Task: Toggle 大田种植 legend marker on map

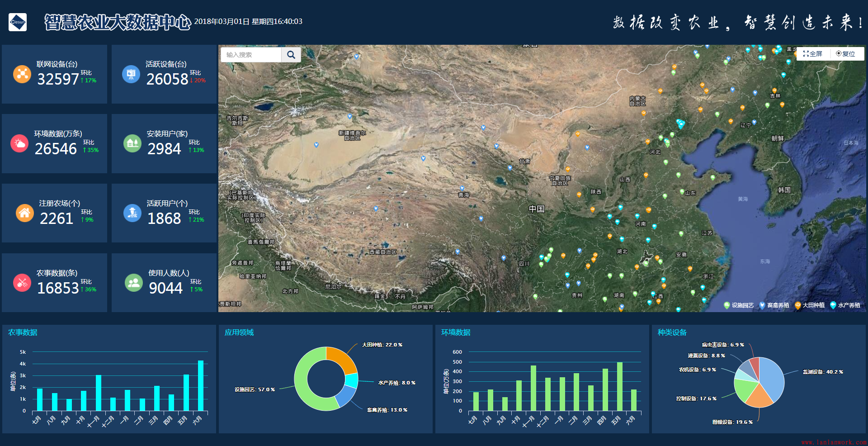Action: click(x=810, y=305)
